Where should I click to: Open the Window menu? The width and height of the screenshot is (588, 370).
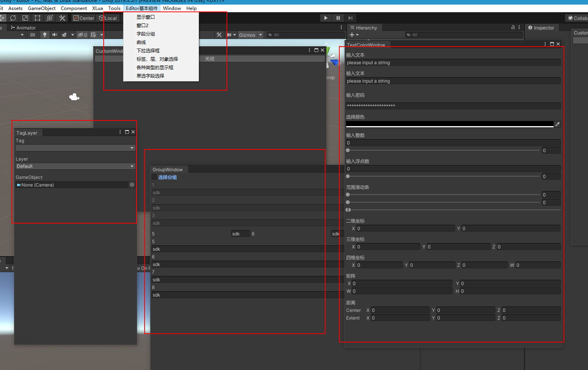pos(172,8)
